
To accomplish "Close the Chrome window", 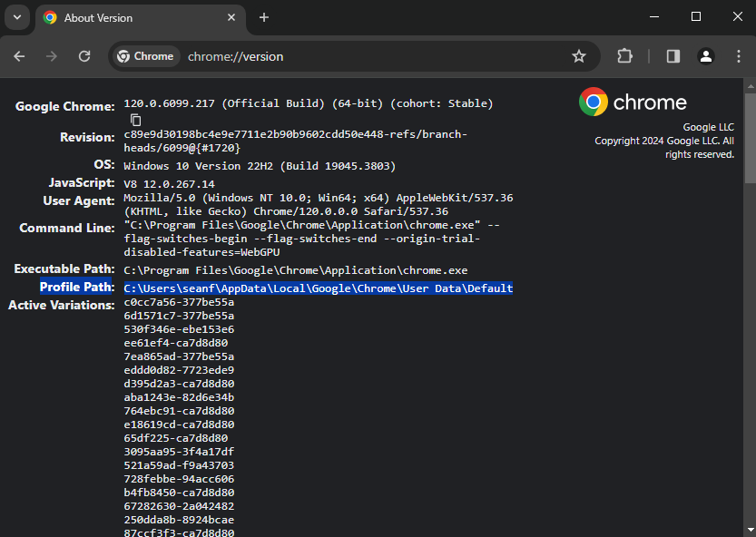I will pos(737,17).
